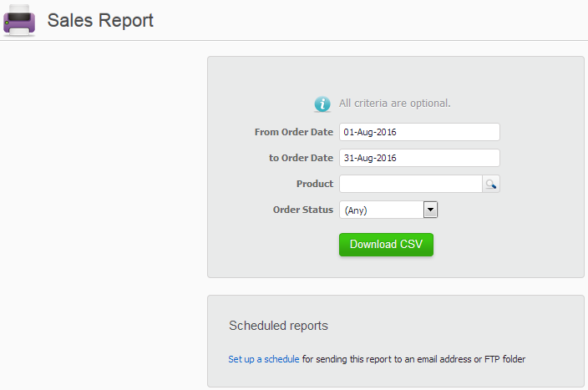Open product lookup with the magnifier icon

click(x=491, y=184)
